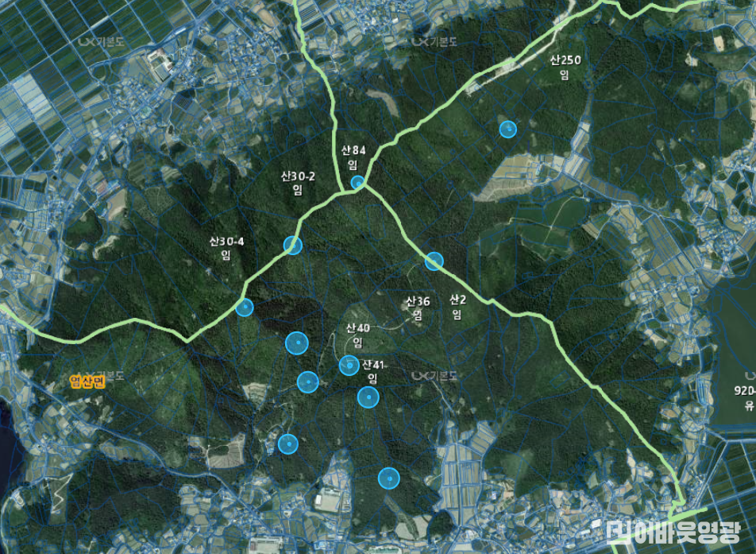This screenshot has width=756, height=554.
Task: Select the bottommost blue circle marker
Action: point(388,478)
